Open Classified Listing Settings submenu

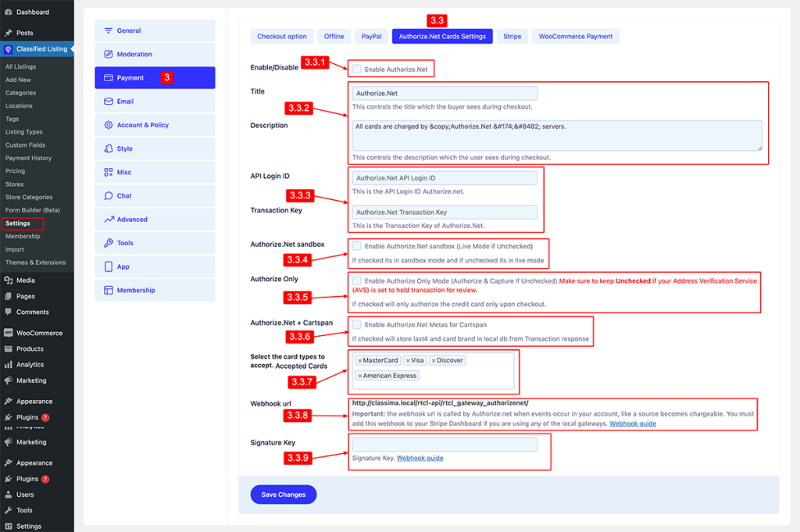[18, 223]
